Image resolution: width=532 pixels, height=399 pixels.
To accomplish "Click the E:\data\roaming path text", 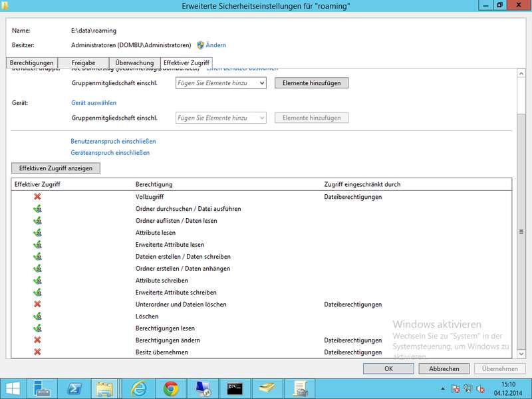I will point(94,31).
